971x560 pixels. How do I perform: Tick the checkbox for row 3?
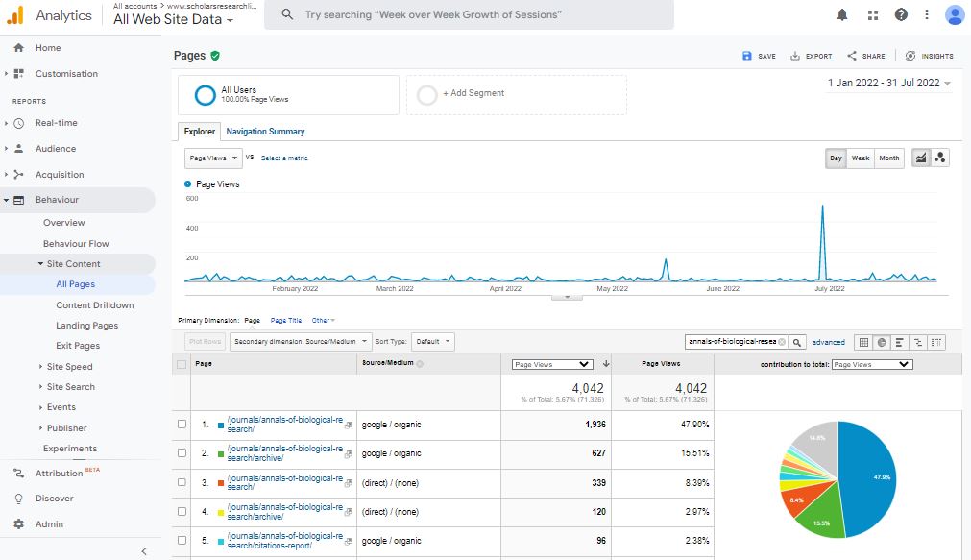[182, 482]
